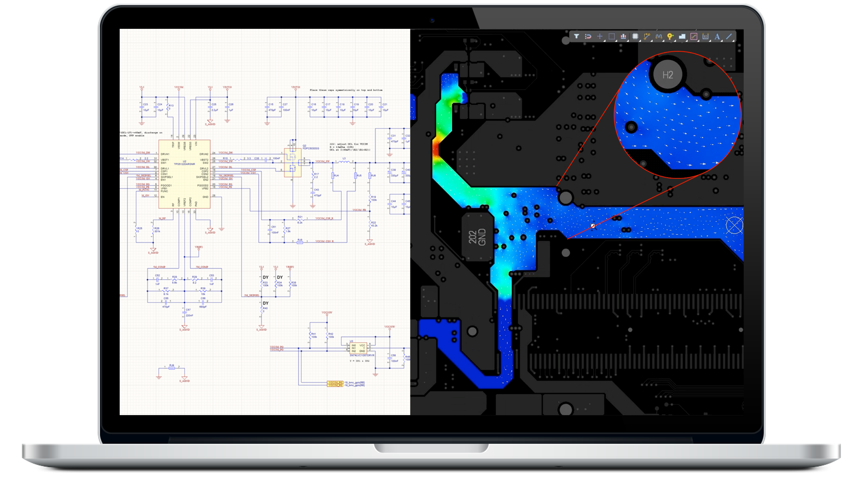Activate the interactive routing tool
868x482 pixels.
pyautogui.click(x=647, y=36)
